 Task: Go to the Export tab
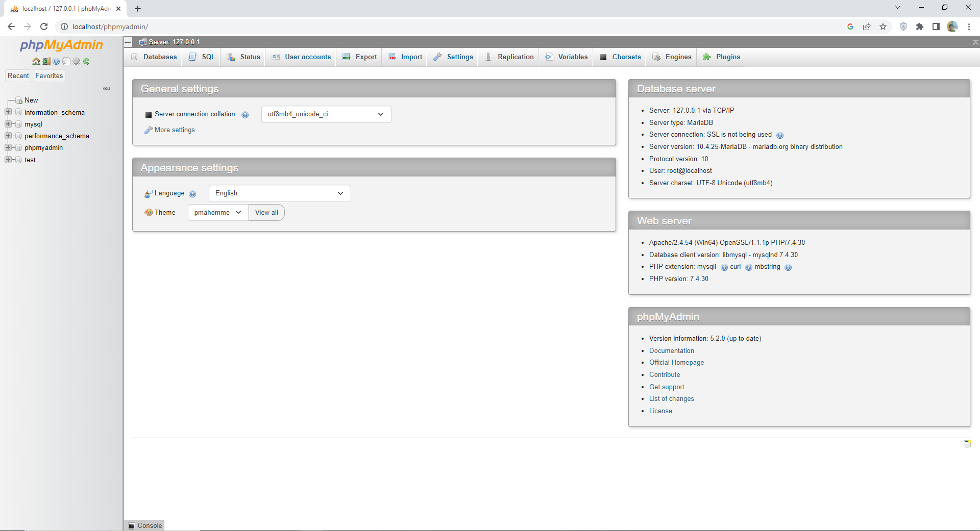pyautogui.click(x=360, y=57)
